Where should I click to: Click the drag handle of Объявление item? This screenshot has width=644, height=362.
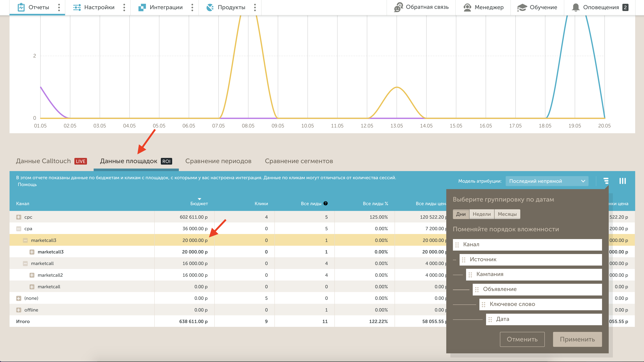(x=477, y=290)
